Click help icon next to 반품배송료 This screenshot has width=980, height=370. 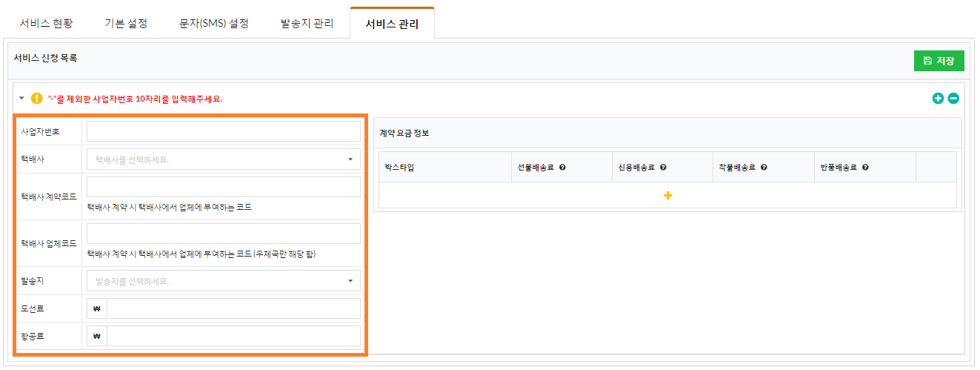coord(864,168)
